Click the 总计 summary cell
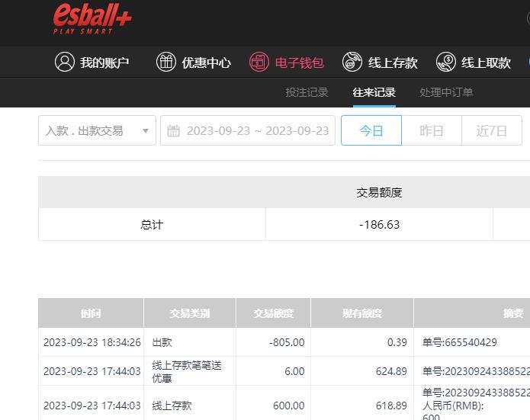This screenshot has height=420, width=530. 152,225
